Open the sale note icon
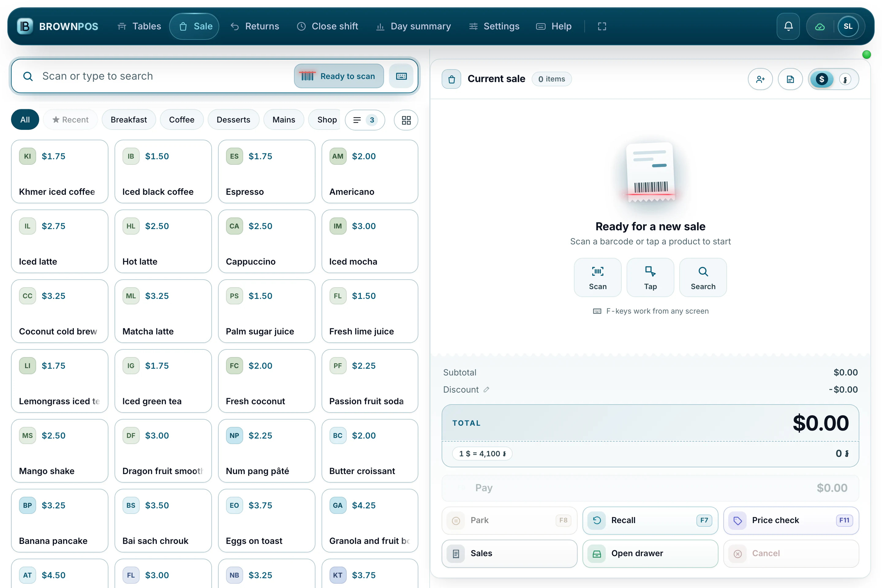 pos(790,79)
